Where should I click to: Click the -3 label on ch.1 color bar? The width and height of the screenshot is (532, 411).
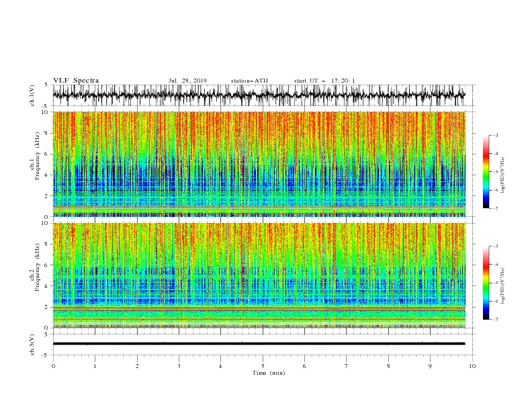click(x=495, y=135)
